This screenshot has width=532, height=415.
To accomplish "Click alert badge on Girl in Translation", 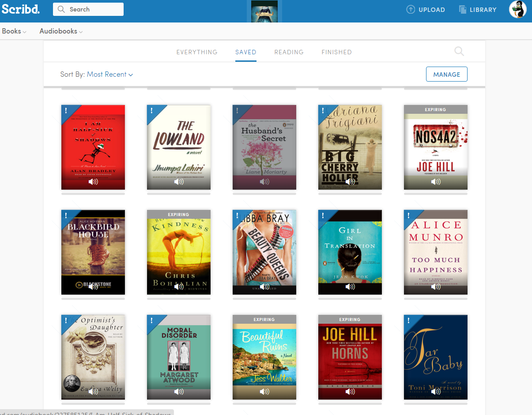I will pos(324,216).
